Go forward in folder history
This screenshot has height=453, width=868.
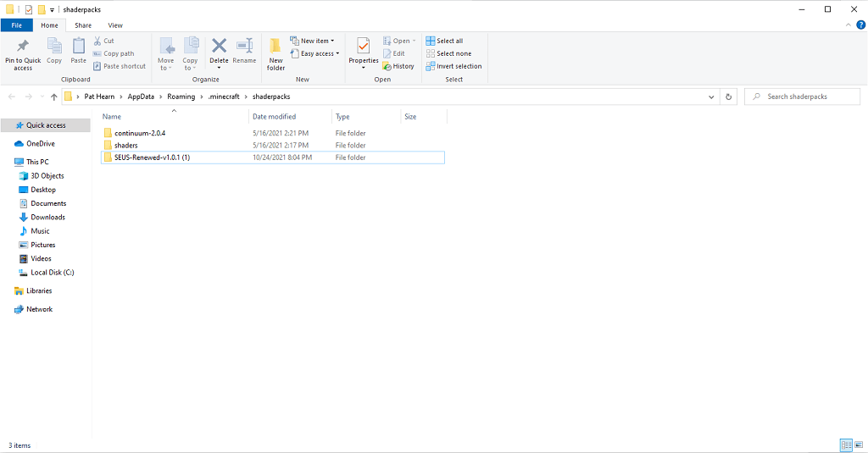pos(29,97)
